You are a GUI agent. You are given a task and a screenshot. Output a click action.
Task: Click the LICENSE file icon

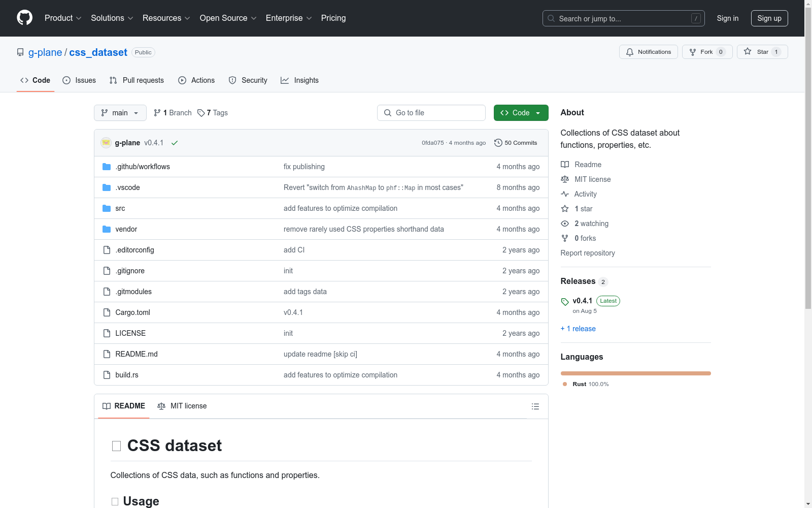[107, 333]
